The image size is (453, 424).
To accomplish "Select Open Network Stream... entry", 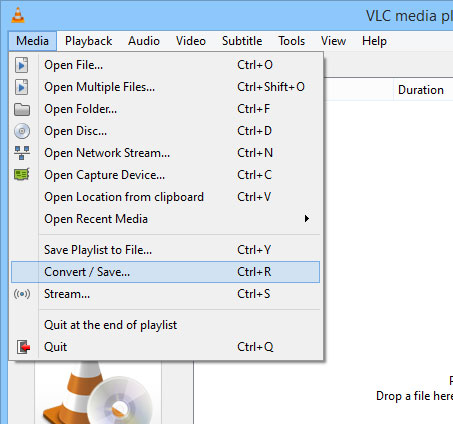I will (165, 153).
